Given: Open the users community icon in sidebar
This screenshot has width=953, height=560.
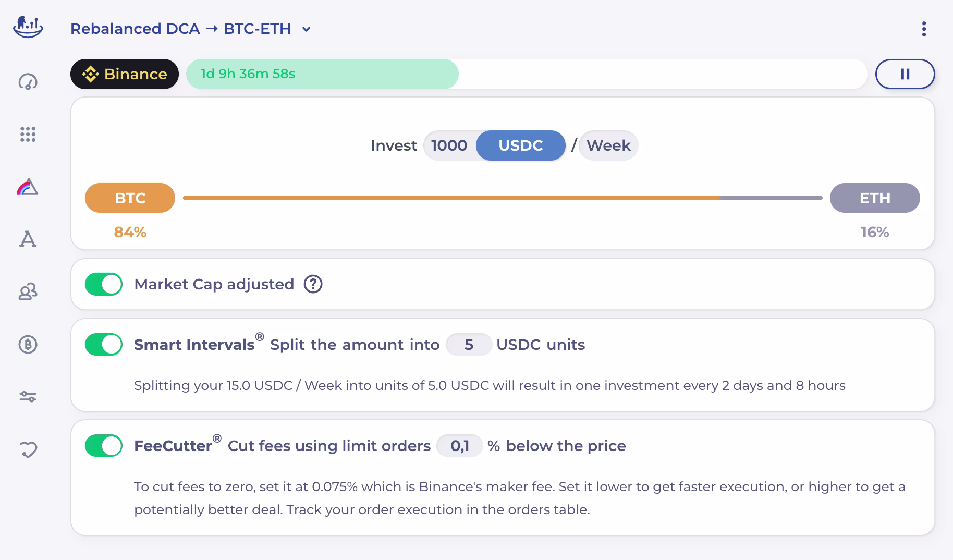Looking at the screenshot, I should click(28, 291).
